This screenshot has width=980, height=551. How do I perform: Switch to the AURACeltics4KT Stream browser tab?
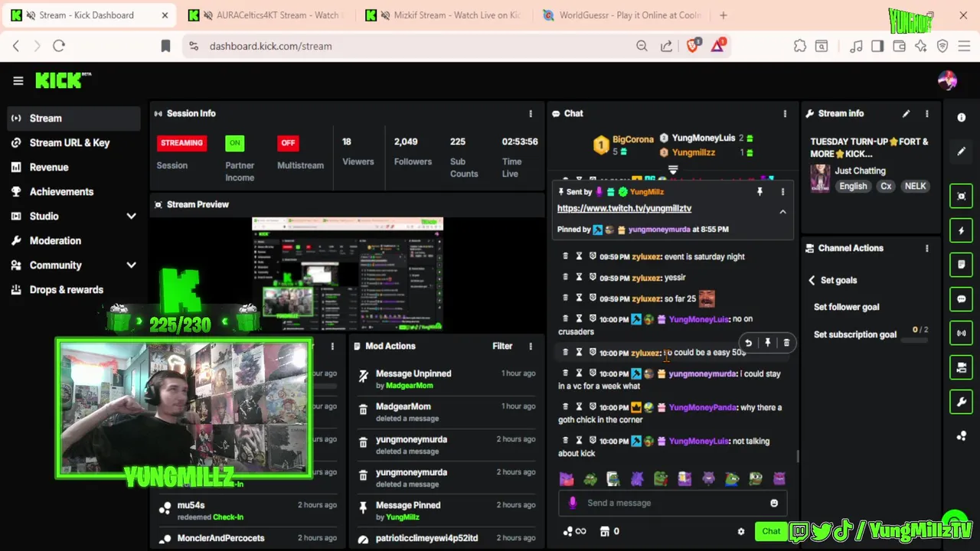pos(267,15)
